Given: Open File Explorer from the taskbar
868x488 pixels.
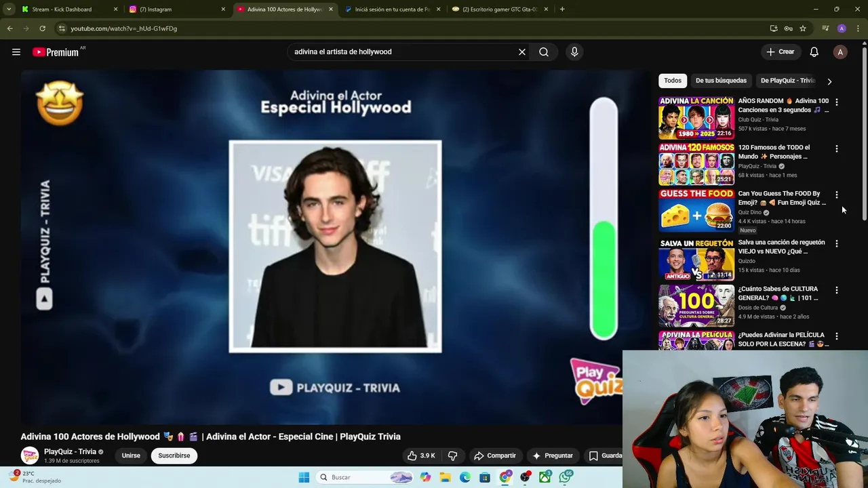Looking at the screenshot, I should (445, 477).
